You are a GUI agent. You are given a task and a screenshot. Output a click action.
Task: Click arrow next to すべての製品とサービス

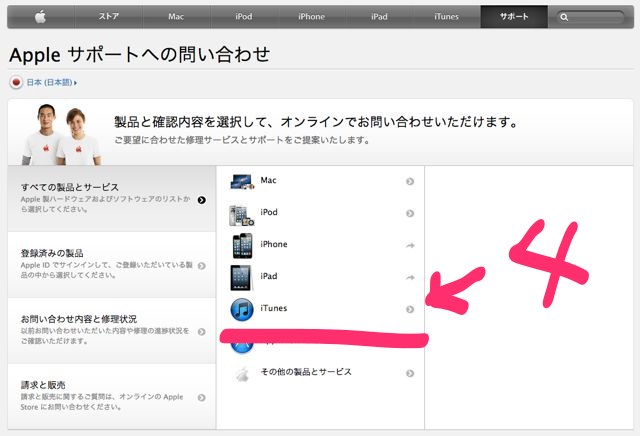tap(202, 200)
